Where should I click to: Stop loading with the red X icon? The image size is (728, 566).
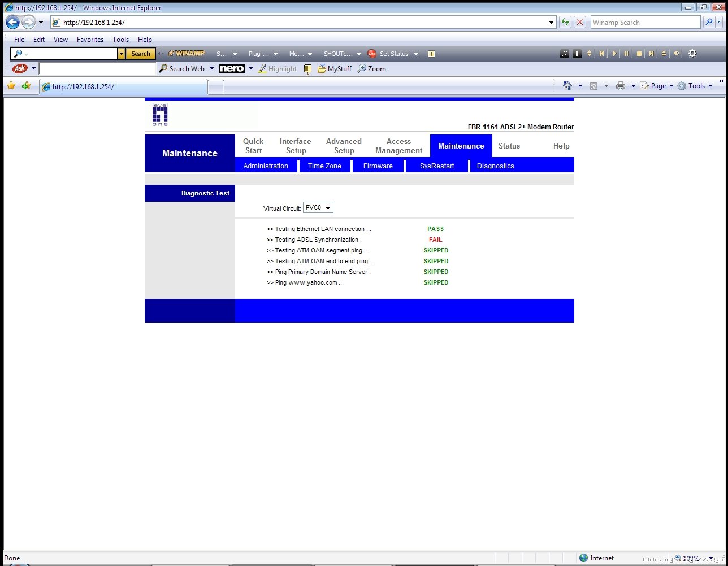580,23
